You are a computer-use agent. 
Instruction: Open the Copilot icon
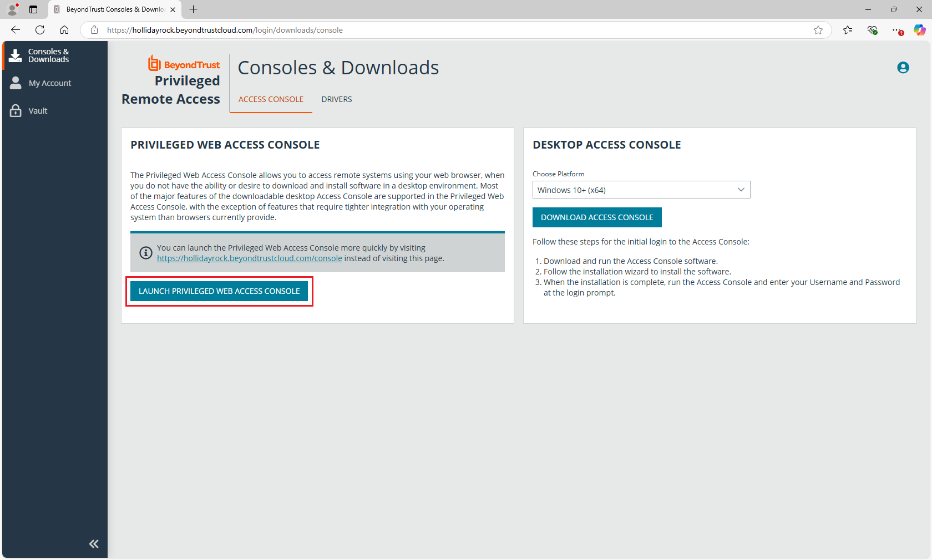[x=920, y=30]
